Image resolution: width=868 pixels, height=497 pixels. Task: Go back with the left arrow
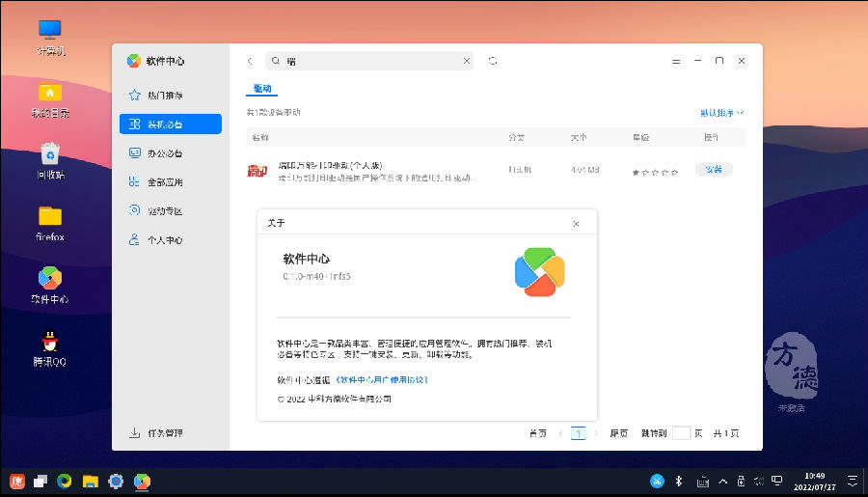click(250, 61)
